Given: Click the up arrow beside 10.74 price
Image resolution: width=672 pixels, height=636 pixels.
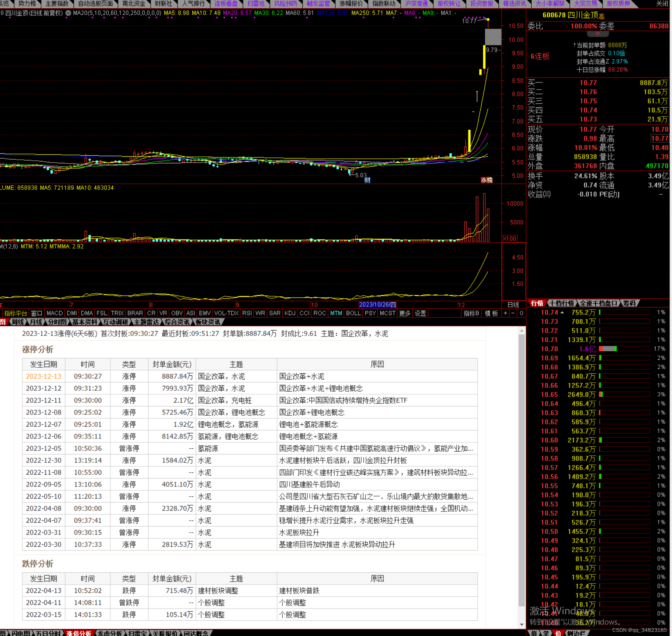Looking at the screenshot, I should click(x=562, y=313).
